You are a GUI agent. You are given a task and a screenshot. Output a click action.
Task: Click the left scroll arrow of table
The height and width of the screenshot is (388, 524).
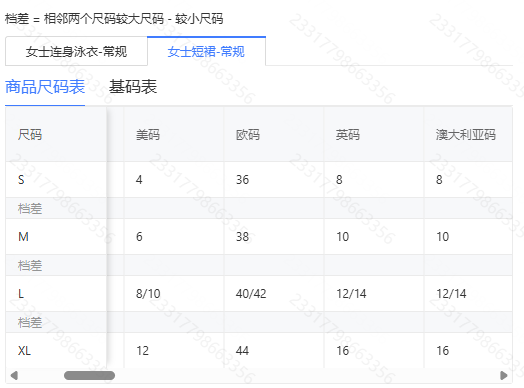coord(14,375)
